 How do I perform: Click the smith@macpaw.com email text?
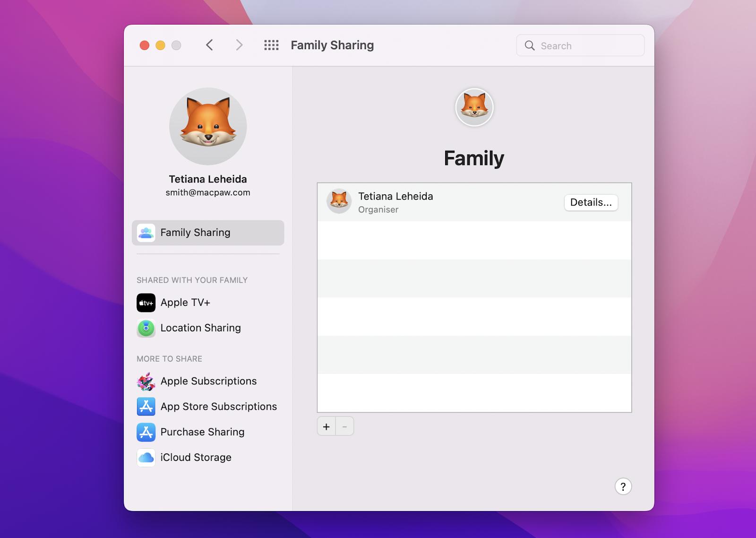pyautogui.click(x=208, y=192)
